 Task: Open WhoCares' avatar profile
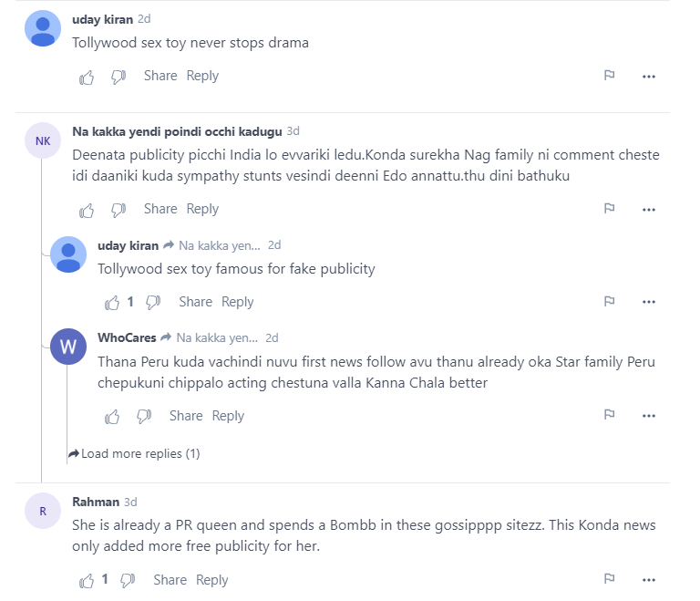point(68,347)
